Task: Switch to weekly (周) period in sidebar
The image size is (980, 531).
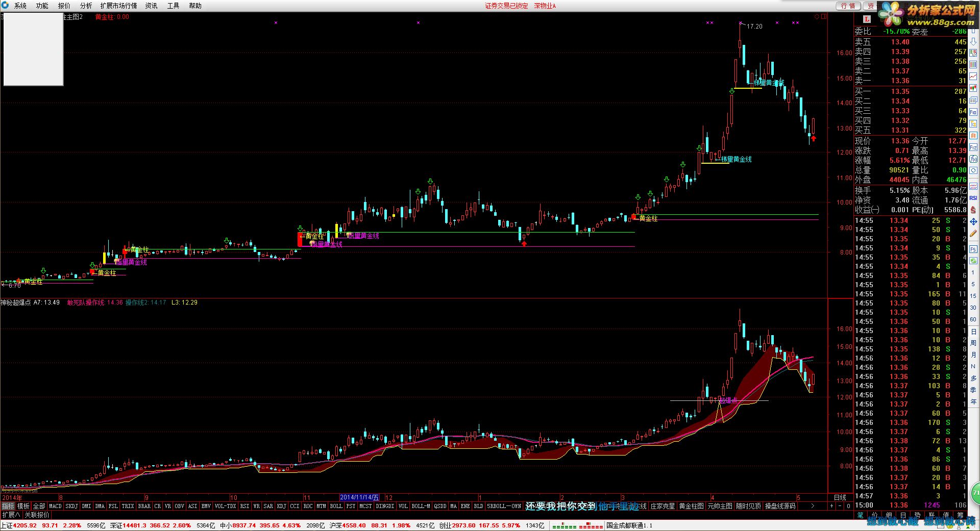Action: [x=973, y=343]
